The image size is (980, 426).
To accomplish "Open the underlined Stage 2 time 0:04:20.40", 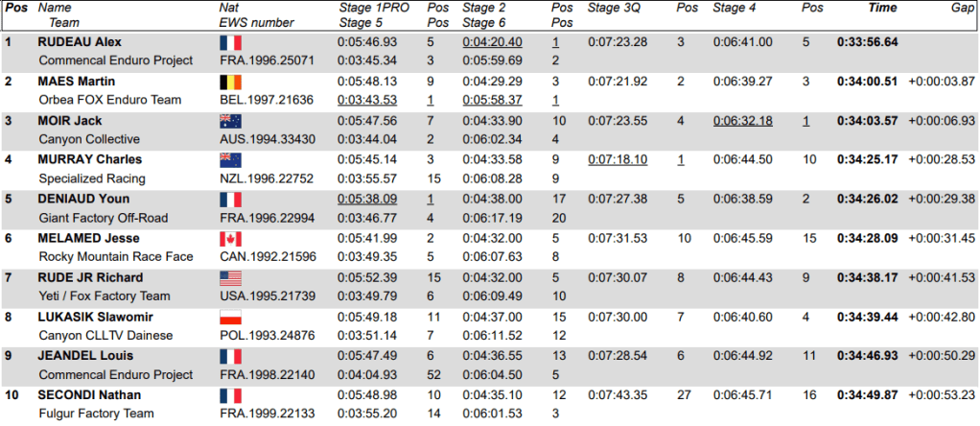I will (492, 42).
